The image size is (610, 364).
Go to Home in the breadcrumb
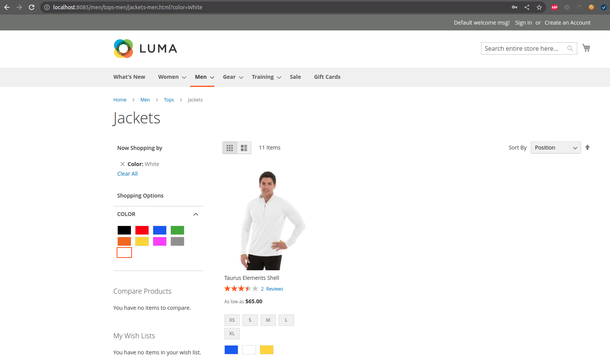(x=120, y=100)
